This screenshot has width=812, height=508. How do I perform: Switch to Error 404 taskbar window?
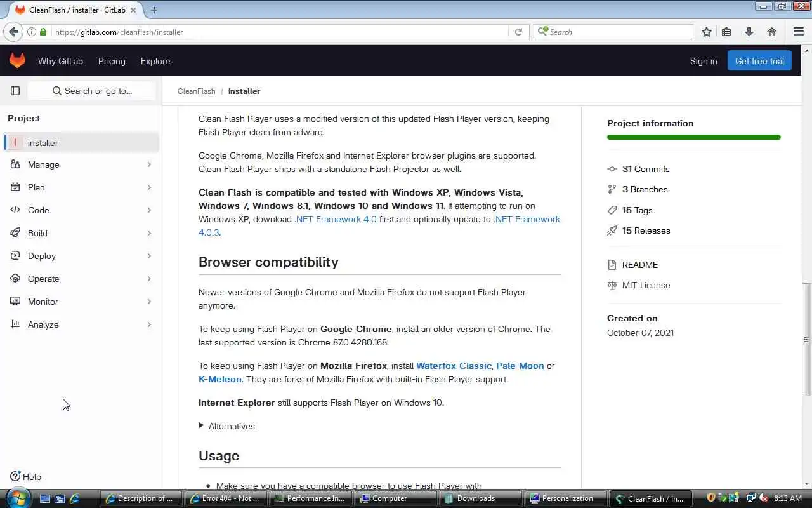point(225,498)
